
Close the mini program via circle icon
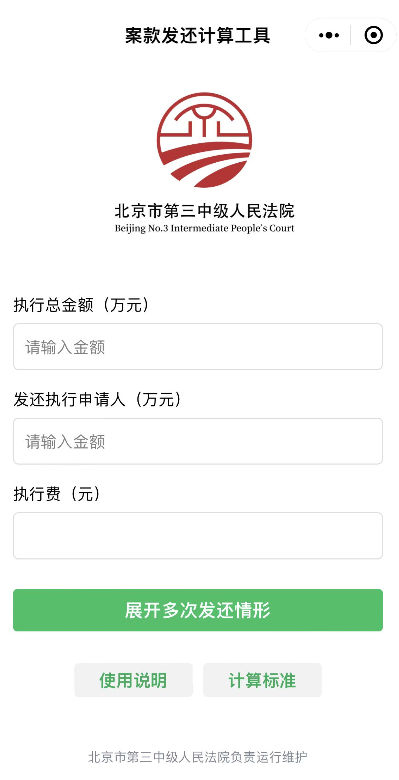(374, 35)
